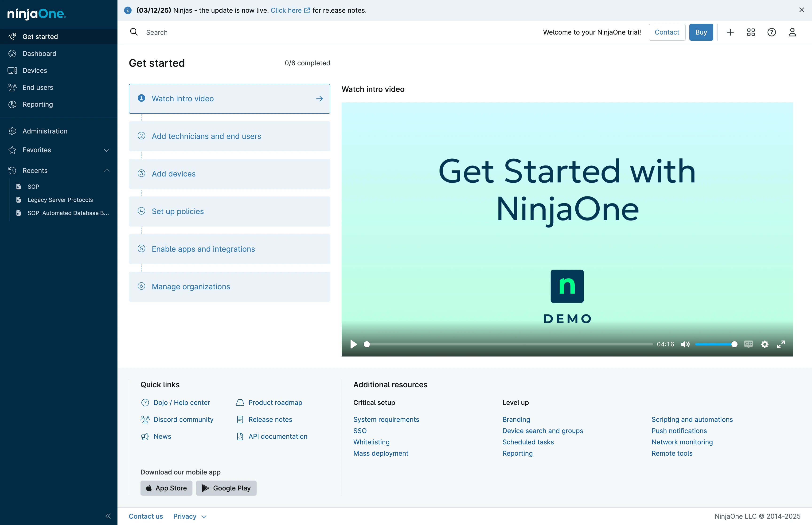
Task: Toggle closed captions on the video
Action: [x=748, y=344]
